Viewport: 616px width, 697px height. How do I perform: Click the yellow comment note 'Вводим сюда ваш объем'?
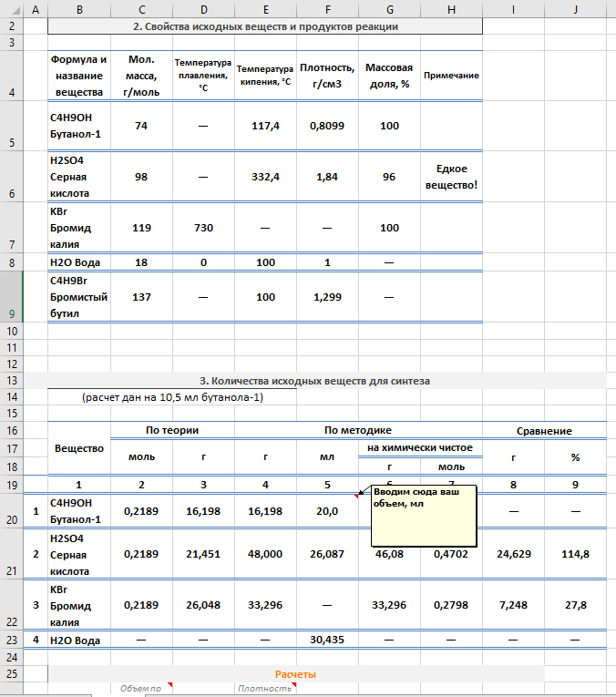[424, 515]
